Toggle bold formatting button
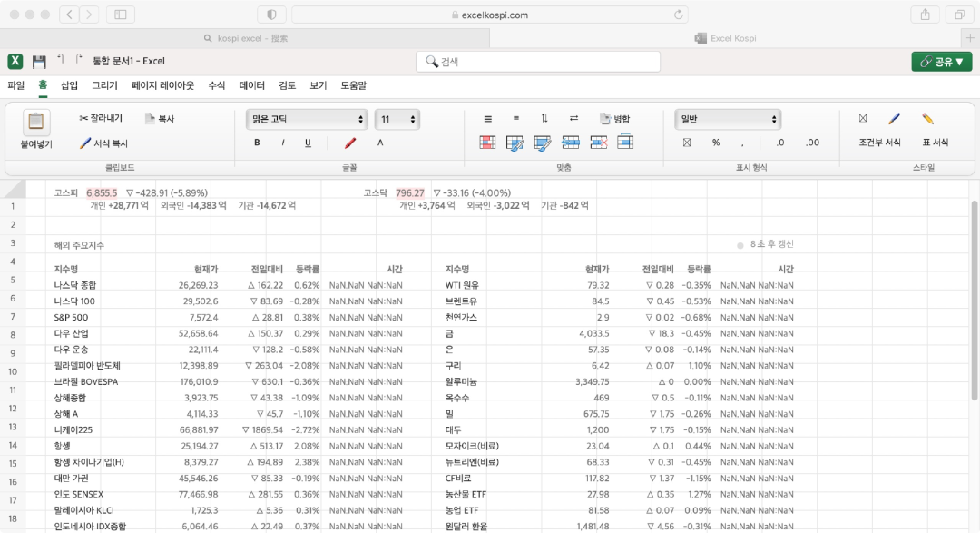The image size is (980, 533). [257, 143]
